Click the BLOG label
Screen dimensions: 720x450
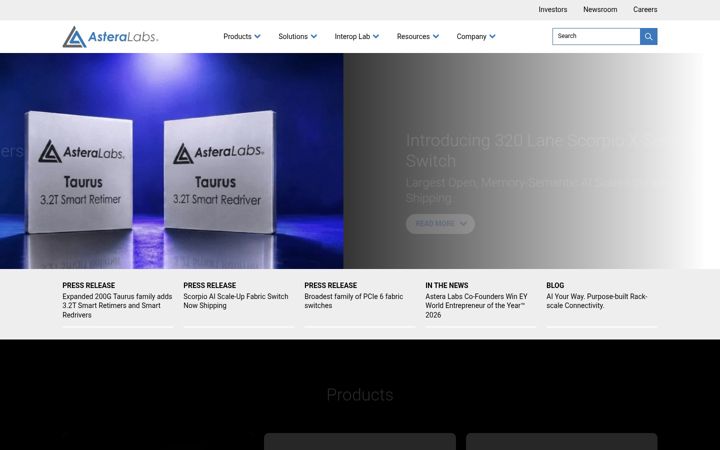coord(555,285)
